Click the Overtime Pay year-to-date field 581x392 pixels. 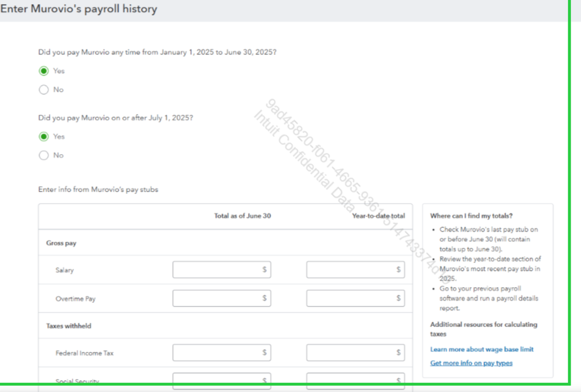tap(355, 298)
